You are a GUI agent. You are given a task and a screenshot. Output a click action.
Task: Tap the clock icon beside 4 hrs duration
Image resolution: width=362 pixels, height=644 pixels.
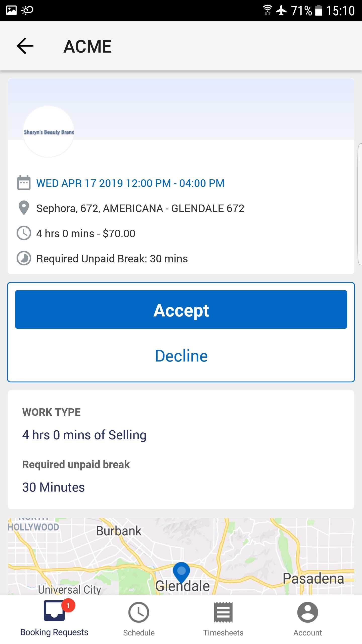(24, 233)
